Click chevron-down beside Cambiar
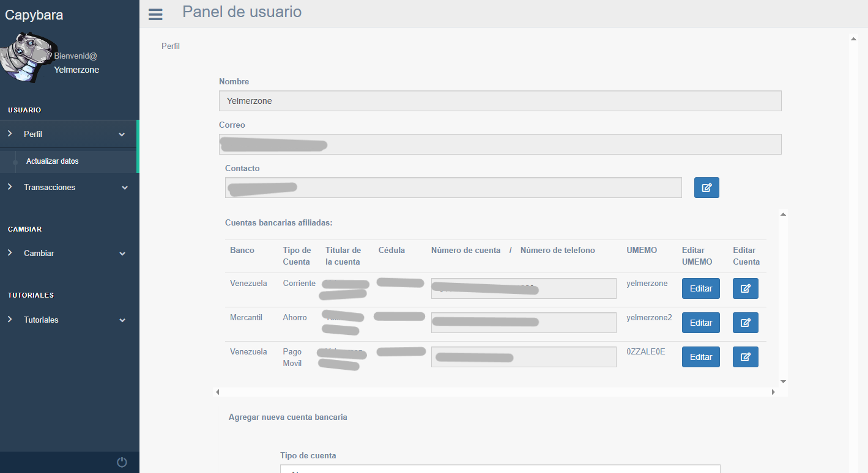Screen dimensions: 868x473 [x=122, y=254]
